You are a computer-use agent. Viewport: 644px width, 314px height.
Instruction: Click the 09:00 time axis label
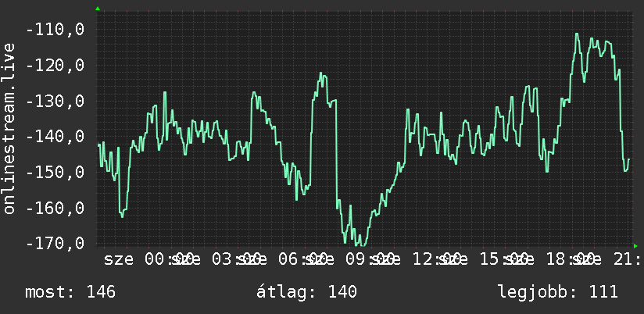tap(370, 260)
